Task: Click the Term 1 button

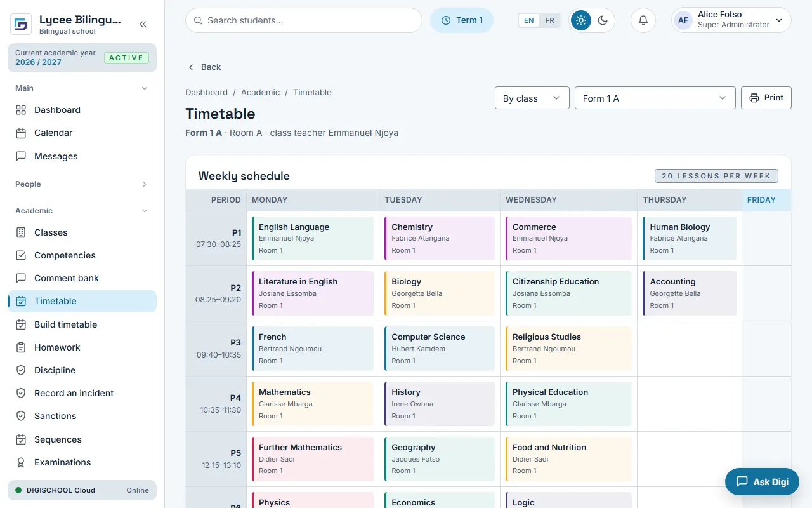Action: click(462, 20)
